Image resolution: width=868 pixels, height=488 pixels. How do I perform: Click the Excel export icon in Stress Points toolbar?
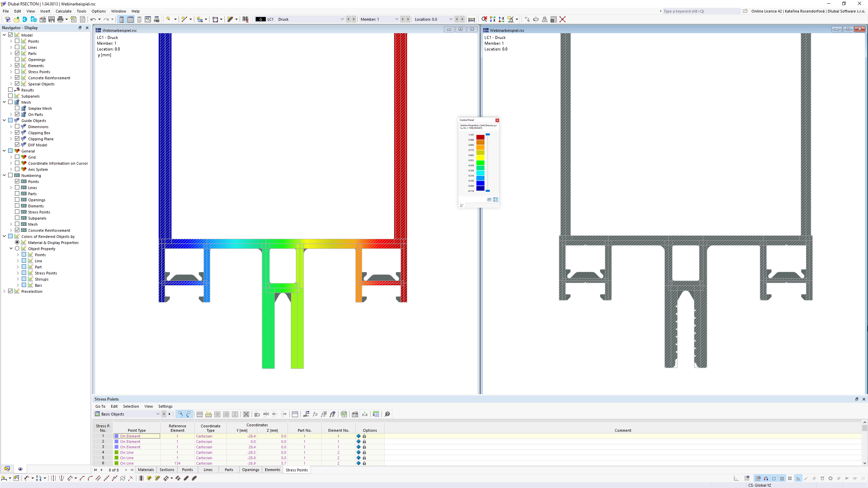point(343,414)
